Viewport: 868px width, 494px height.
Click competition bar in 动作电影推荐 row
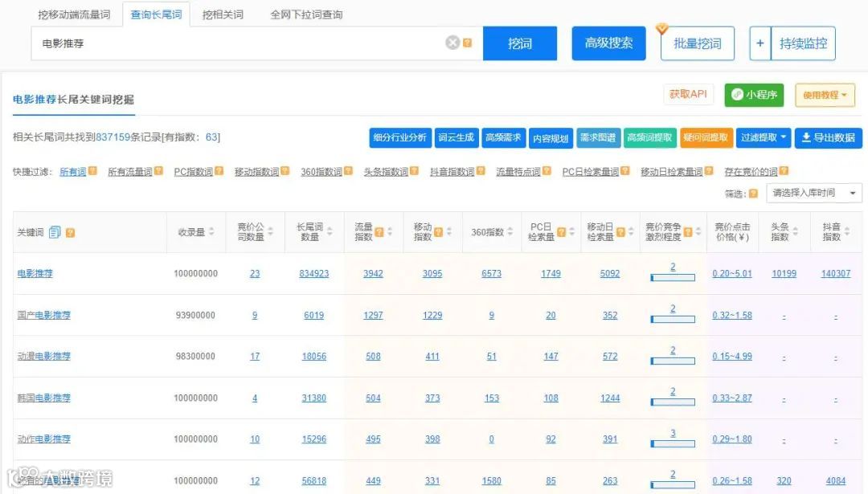coord(673,443)
